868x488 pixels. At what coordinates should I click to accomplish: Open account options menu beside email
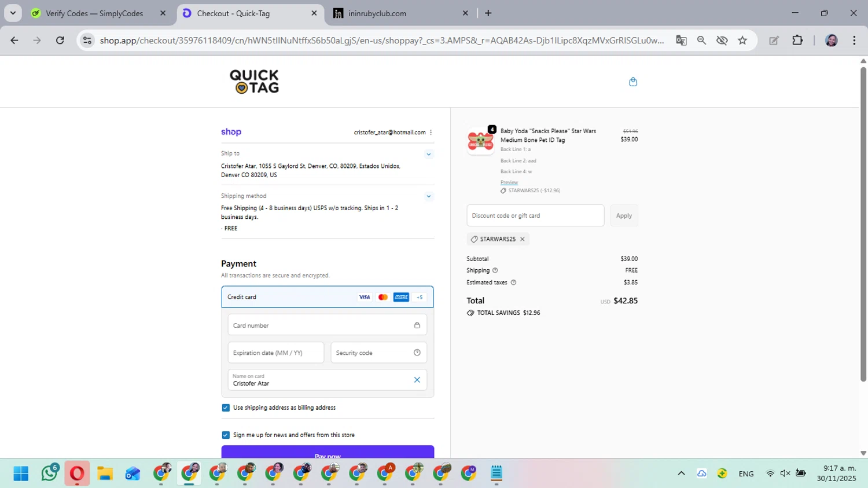tap(431, 133)
